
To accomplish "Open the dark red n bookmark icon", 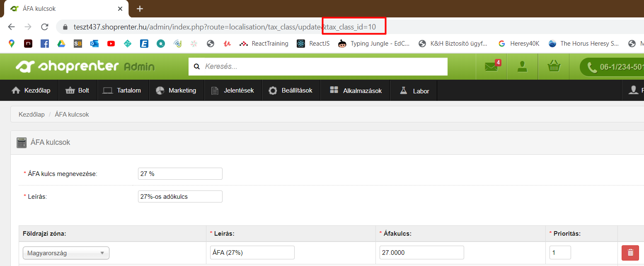I will point(28,43).
